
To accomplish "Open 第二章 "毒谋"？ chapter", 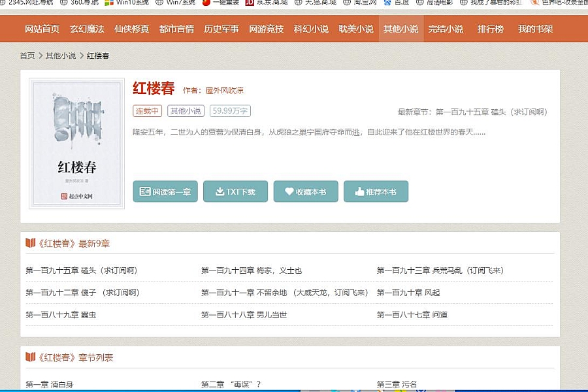I will pos(231,384).
